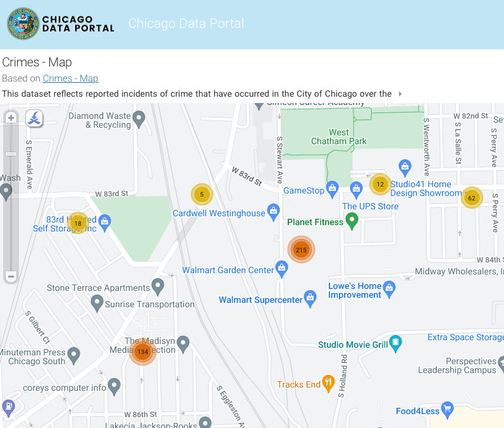Viewport: 504px width, 428px height.
Task: Open the 5 crimes cluster marker
Action: pos(202,194)
